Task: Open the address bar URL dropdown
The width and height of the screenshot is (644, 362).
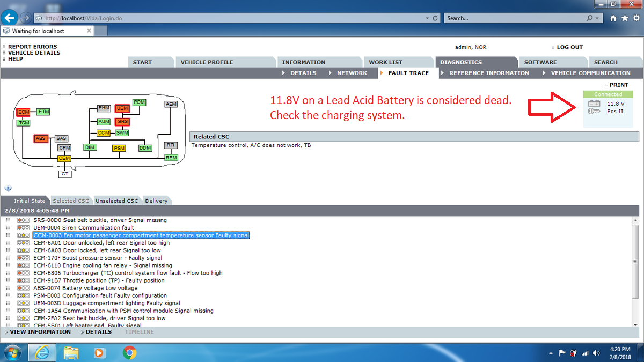Action: (427, 18)
